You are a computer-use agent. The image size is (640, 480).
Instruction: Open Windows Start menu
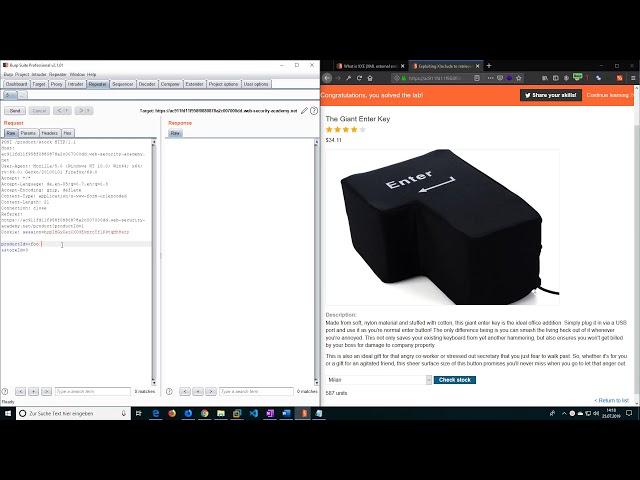(x=8, y=413)
